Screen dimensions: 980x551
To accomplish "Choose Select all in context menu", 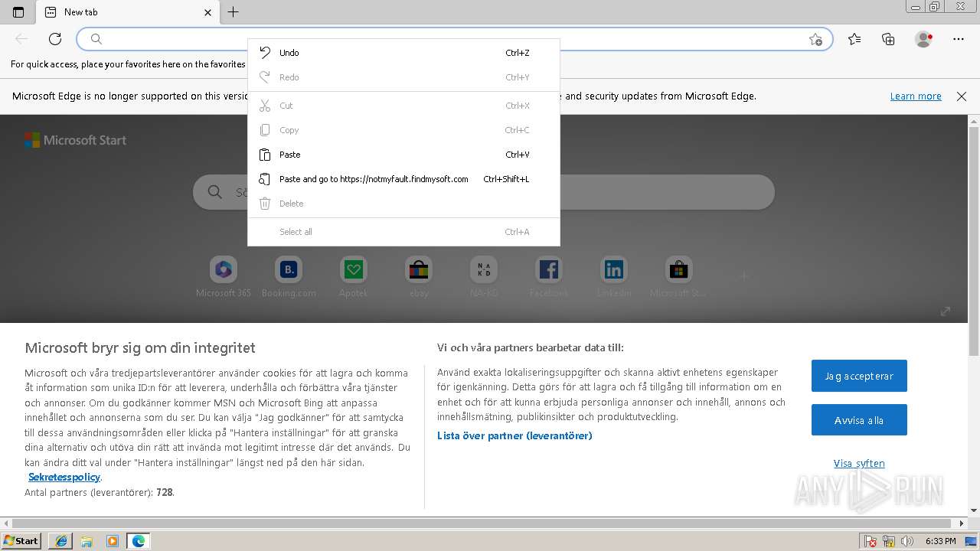I will click(x=403, y=232).
